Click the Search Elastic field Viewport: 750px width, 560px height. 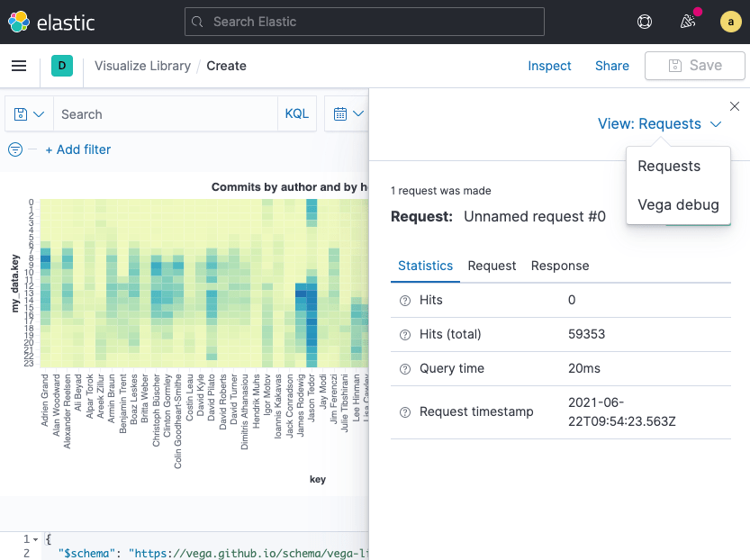(x=365, y=22)
